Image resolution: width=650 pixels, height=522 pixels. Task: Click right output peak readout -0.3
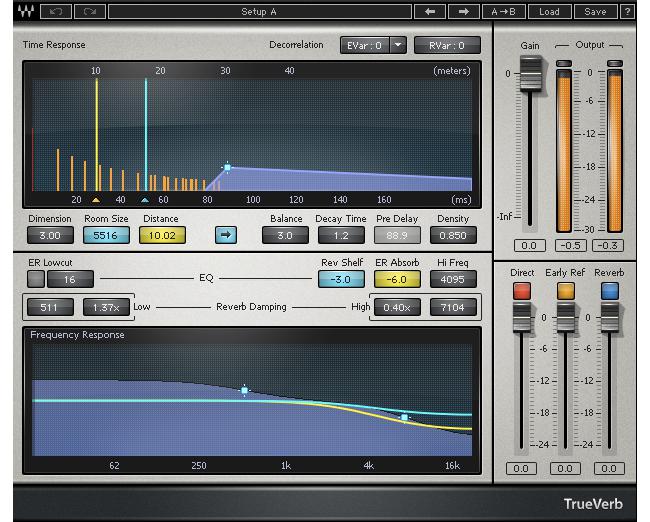[608, 245]
